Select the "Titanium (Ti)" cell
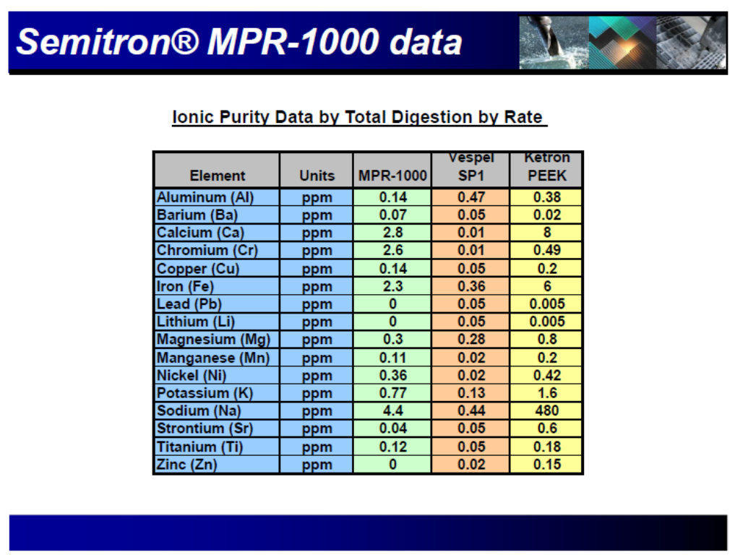The image size is (735, 560). click(217, 447)
